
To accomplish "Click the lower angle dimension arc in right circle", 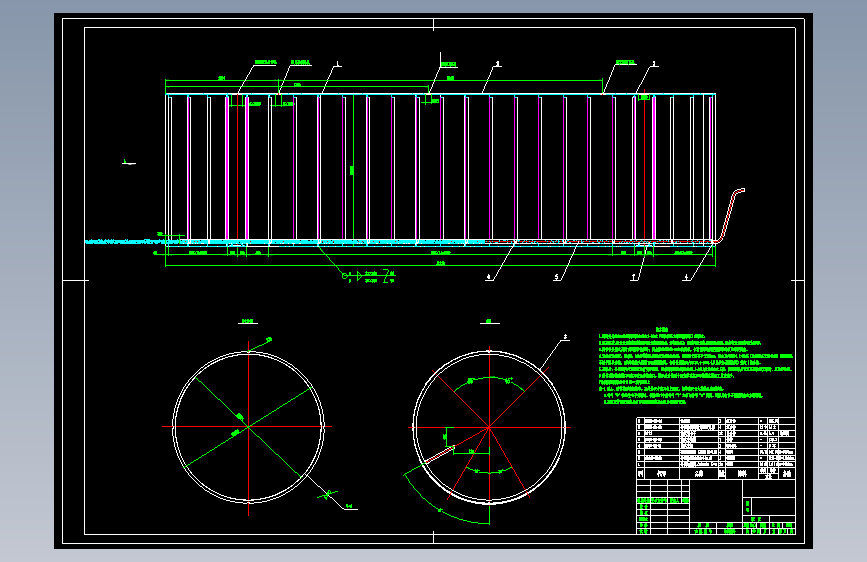I will [489, 471].
